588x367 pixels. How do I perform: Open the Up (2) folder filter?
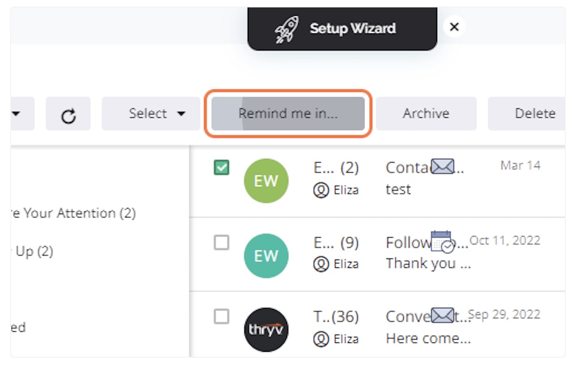click(32, 251)
